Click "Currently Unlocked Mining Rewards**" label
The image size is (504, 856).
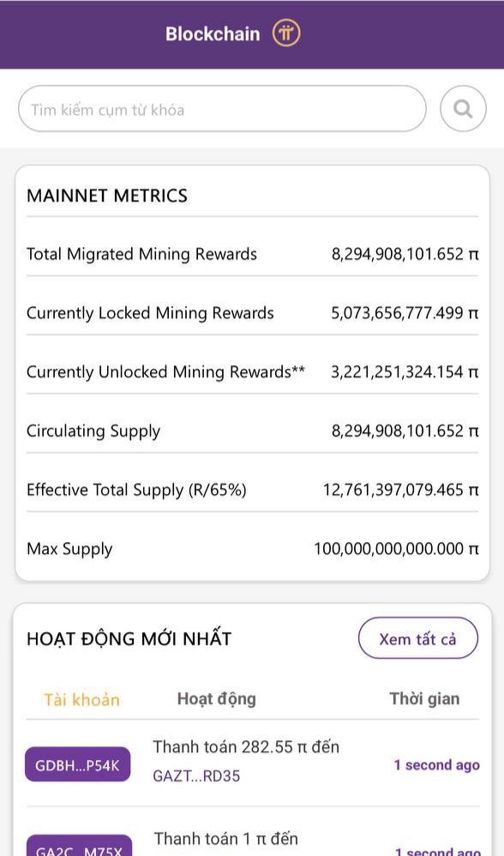tap(165, 371)
